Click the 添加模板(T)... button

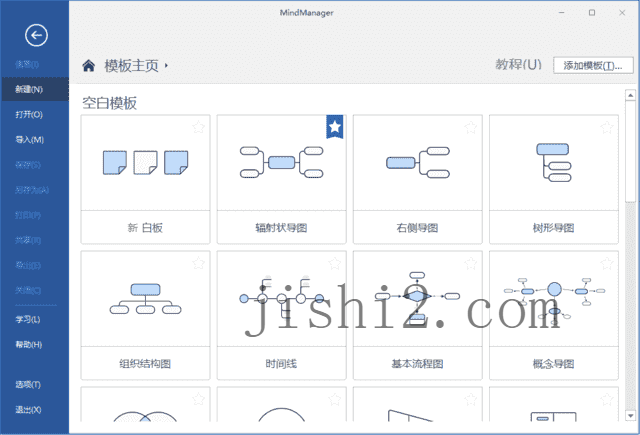point(593,65)
